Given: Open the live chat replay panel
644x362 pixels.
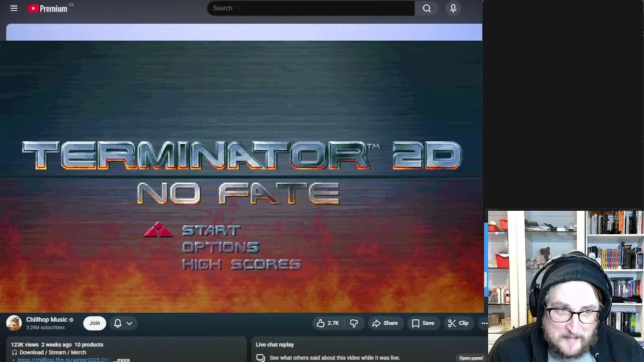Looking at the screenshot, I should tap(471, 358).
